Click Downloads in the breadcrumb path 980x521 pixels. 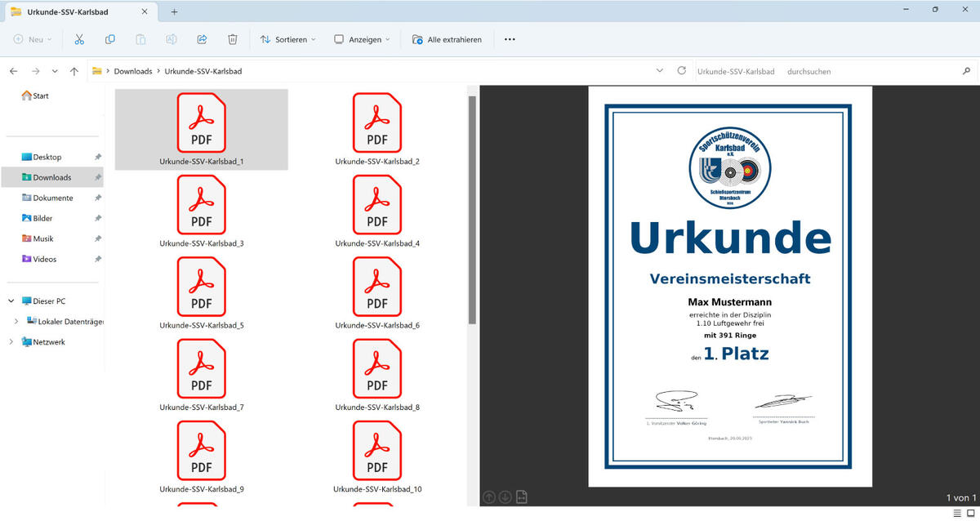(x=133, y=71)
